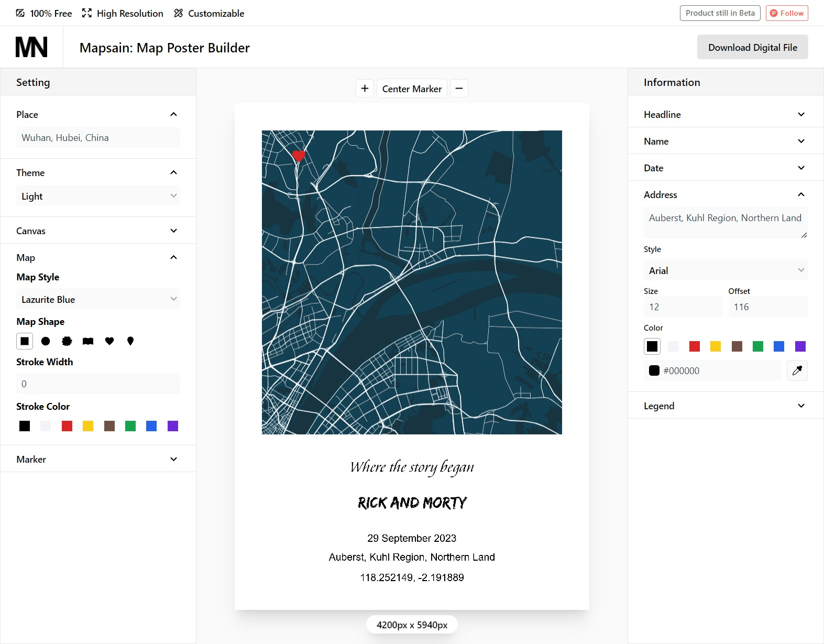This screenshot has height=644, width=824.
Task: Select the wavy flag map shape
Action: (88, 341)
